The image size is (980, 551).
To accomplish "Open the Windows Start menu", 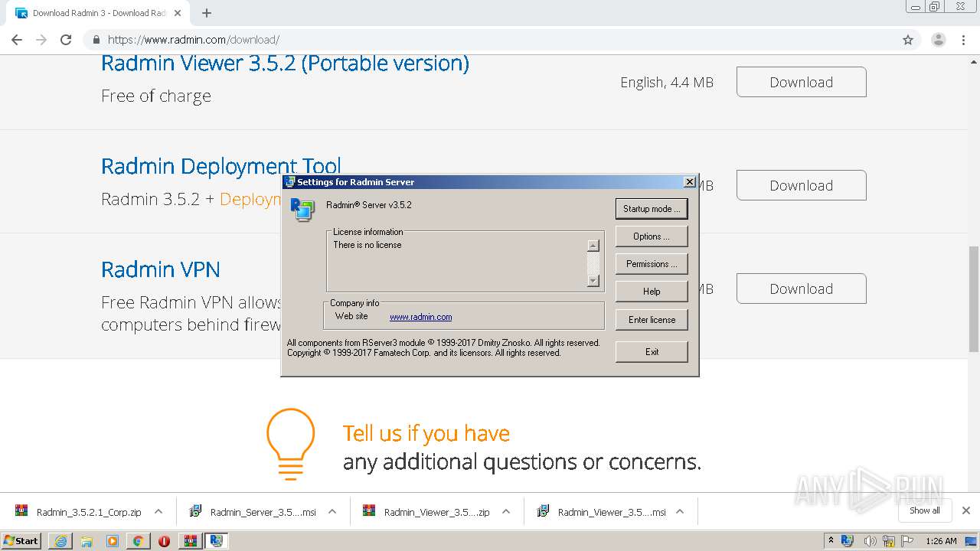I will pos(21,540).
